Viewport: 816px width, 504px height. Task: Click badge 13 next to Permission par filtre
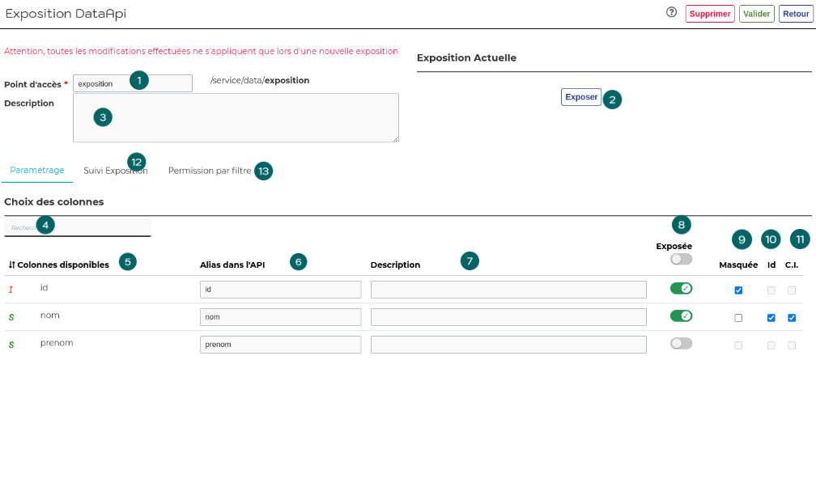click(263, 171)
